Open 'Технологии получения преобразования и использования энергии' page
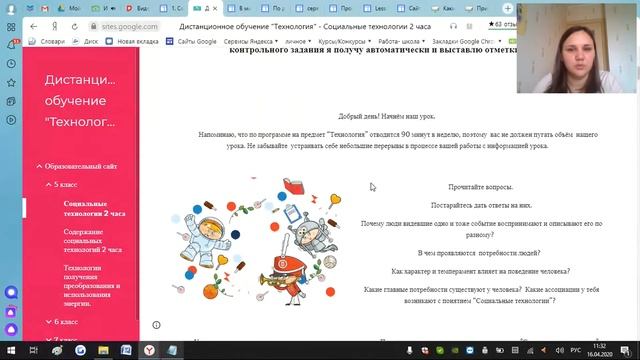 [92, 286]
